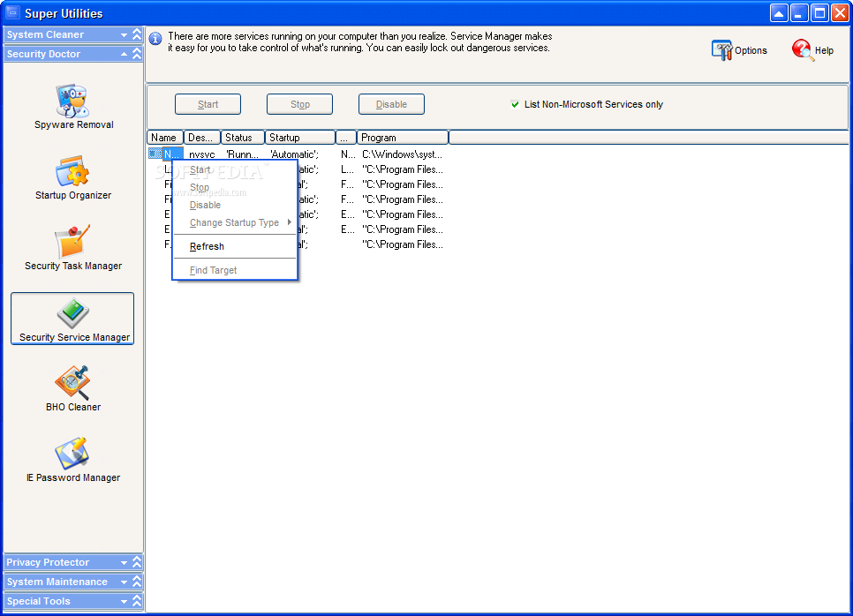Sort by the Program column header
This screenshot has width=853, height=616.
pyautogui.click(x=403, y=138)
